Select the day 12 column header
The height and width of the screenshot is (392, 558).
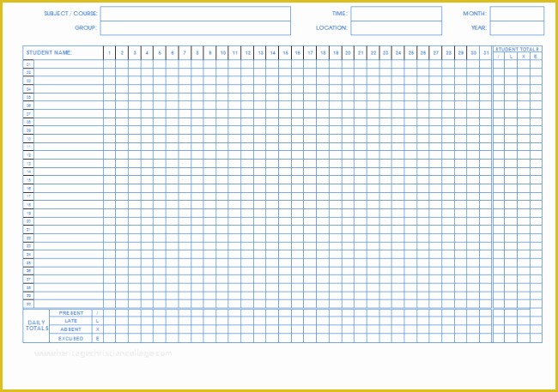248,52
